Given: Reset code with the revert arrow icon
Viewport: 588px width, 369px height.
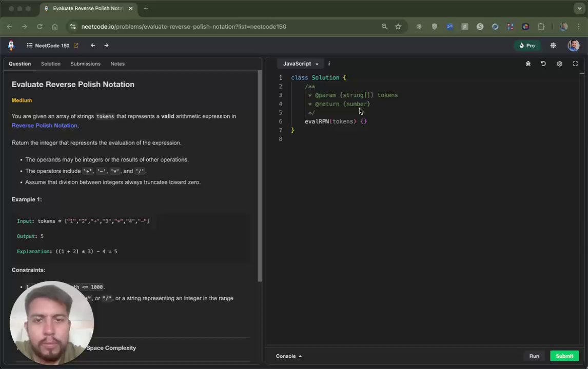Looking at the screenshot, I should tap(543, 64).
